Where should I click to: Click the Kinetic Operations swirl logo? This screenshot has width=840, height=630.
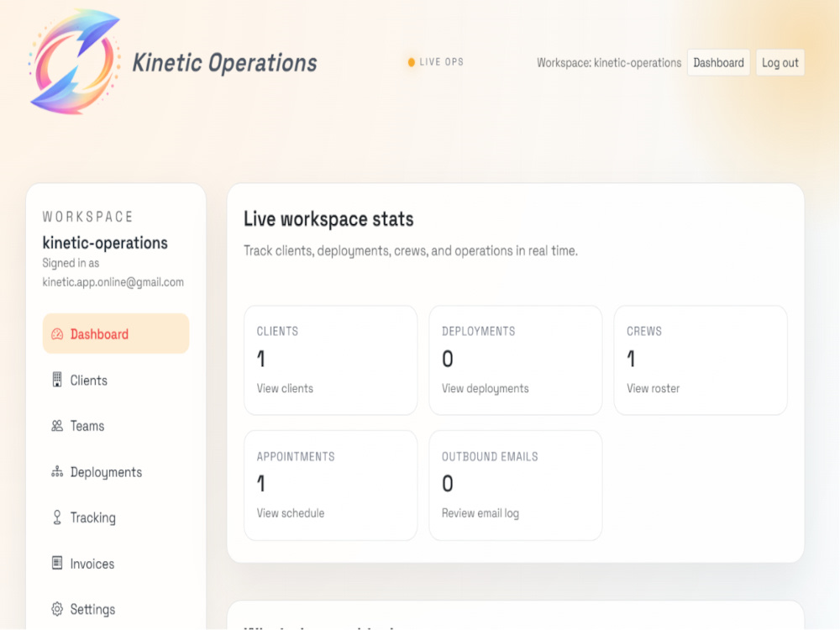(75, 62)
